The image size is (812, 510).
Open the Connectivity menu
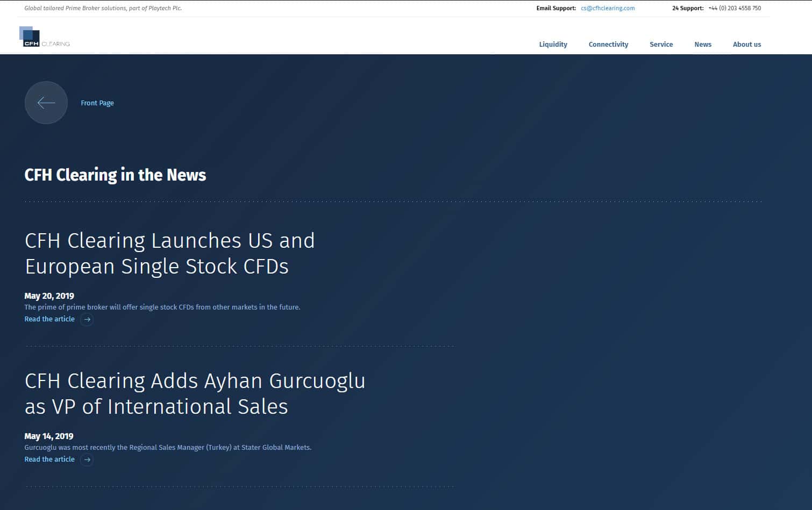(x=608, y=45)
